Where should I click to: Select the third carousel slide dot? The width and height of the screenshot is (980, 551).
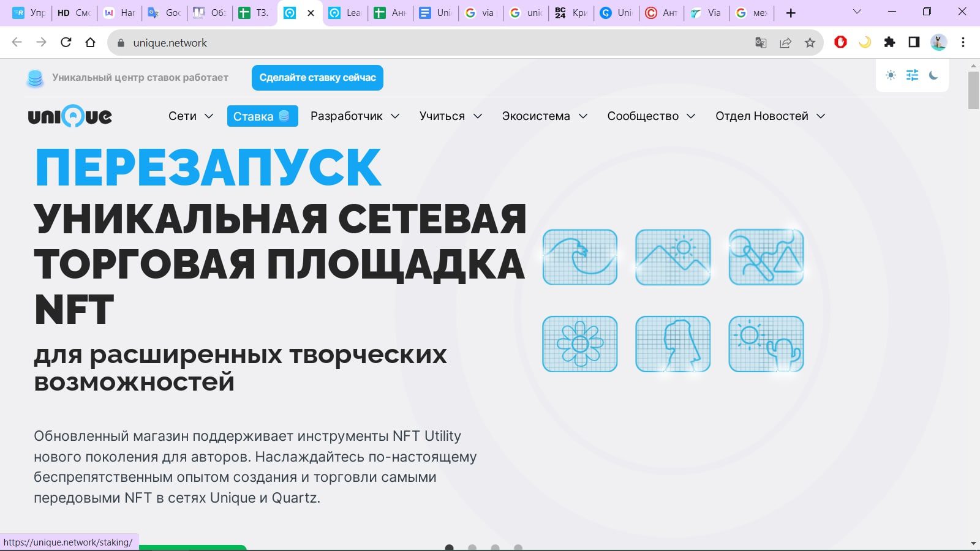pos(495,547)
